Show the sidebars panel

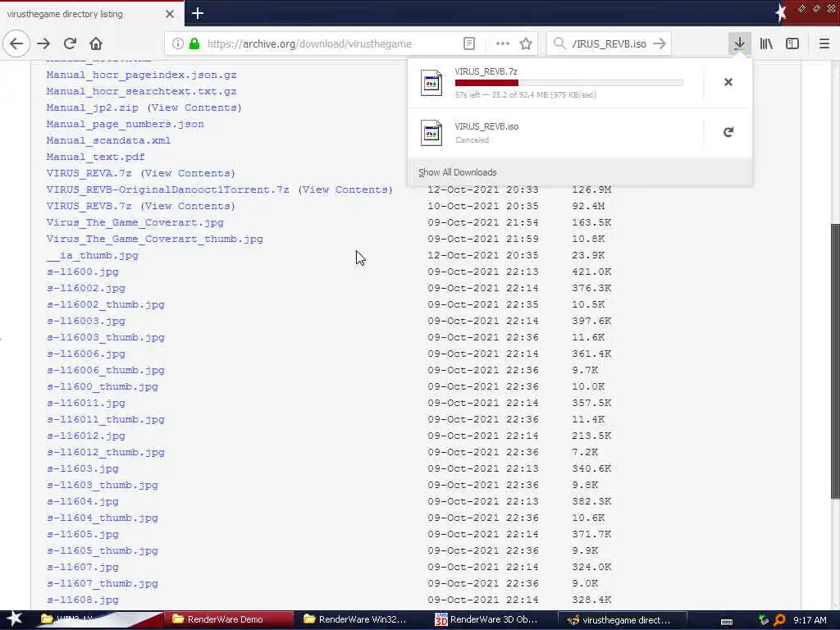pyautogui.click(x=792, y=43)
